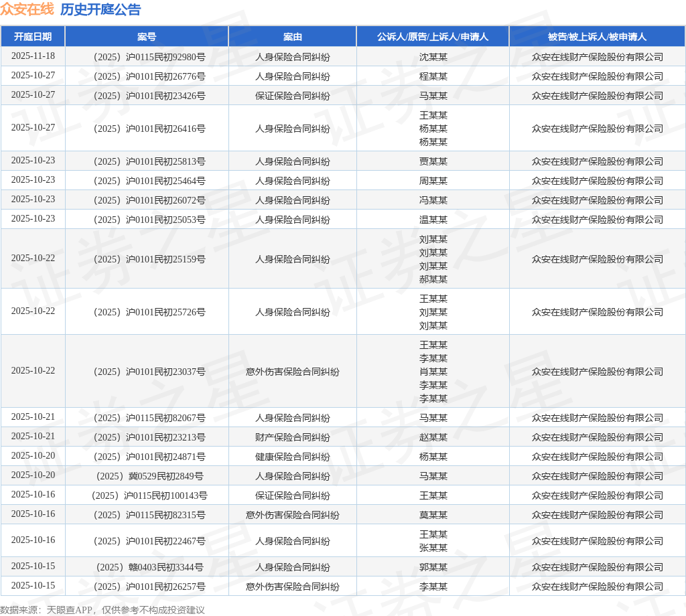Click the 健康保险合同纠纷 cell
The image size is (686, 616).
tap(292, 457)
